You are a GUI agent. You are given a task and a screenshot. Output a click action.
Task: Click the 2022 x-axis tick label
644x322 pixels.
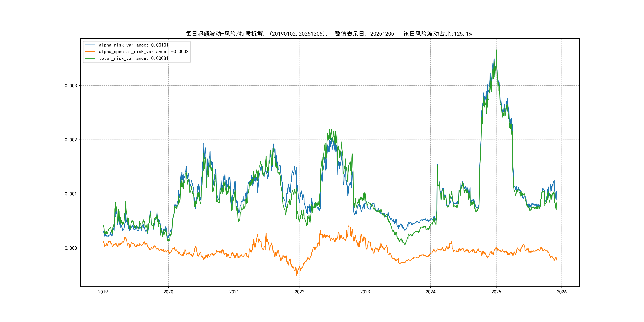click(x=300, y=292)
